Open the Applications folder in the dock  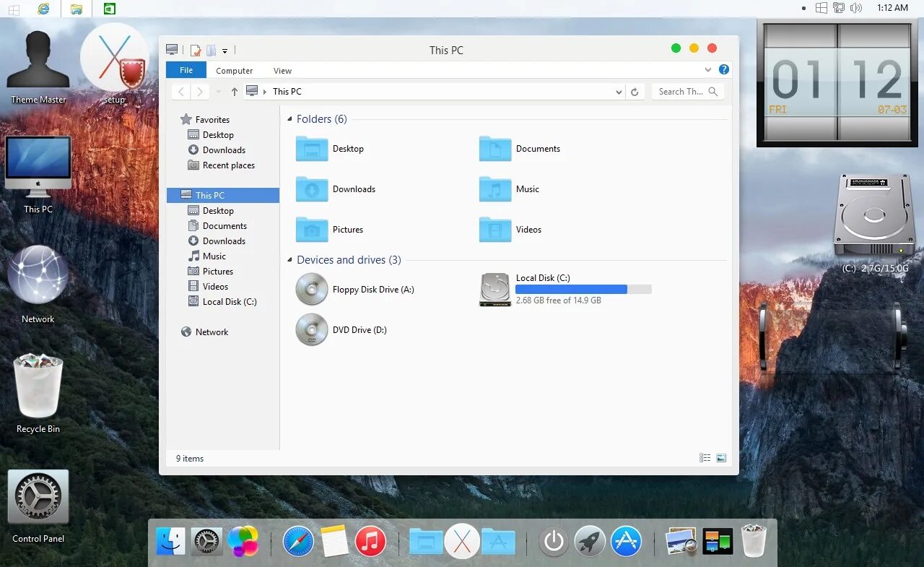point(498,541)
